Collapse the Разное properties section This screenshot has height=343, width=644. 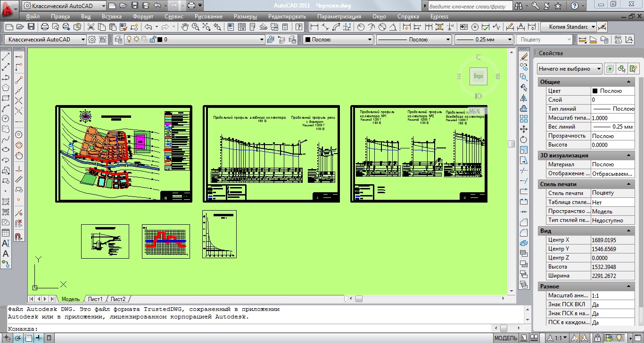[x=628, y=286]
